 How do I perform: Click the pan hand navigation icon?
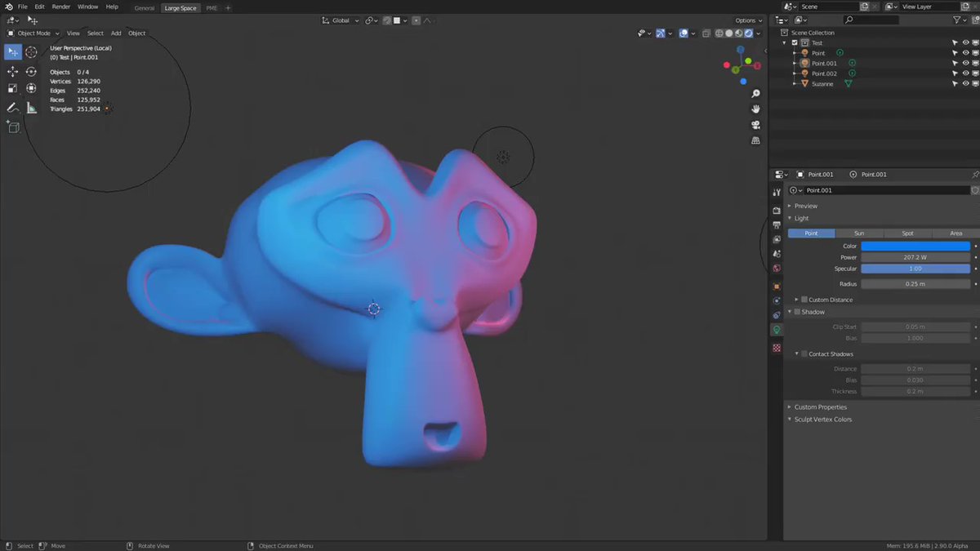click(756, 109)
